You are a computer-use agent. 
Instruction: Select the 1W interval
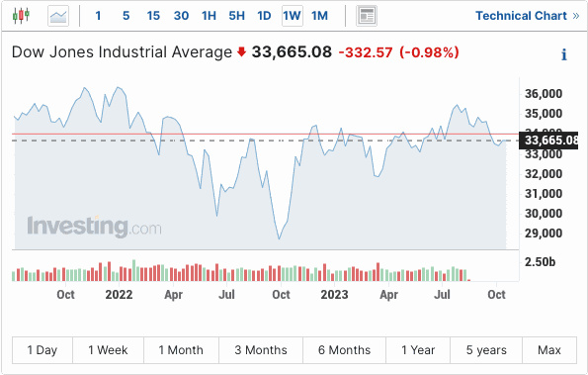293,16
